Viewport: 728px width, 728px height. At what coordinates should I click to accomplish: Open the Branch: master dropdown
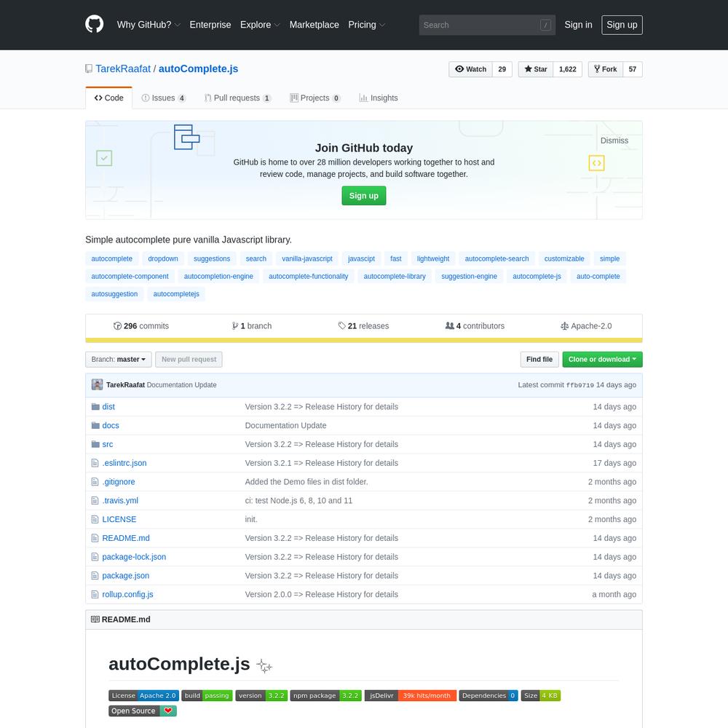(119, 360)
